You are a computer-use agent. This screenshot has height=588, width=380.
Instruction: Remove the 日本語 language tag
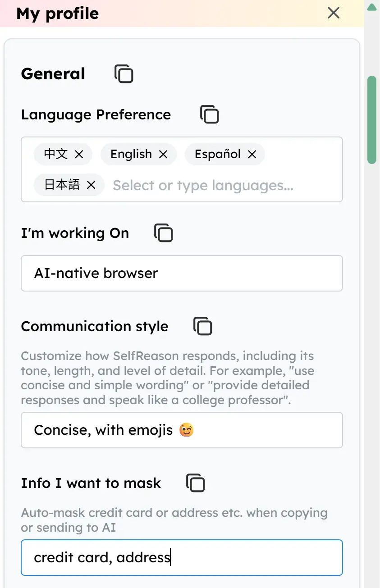click(91, 185)
